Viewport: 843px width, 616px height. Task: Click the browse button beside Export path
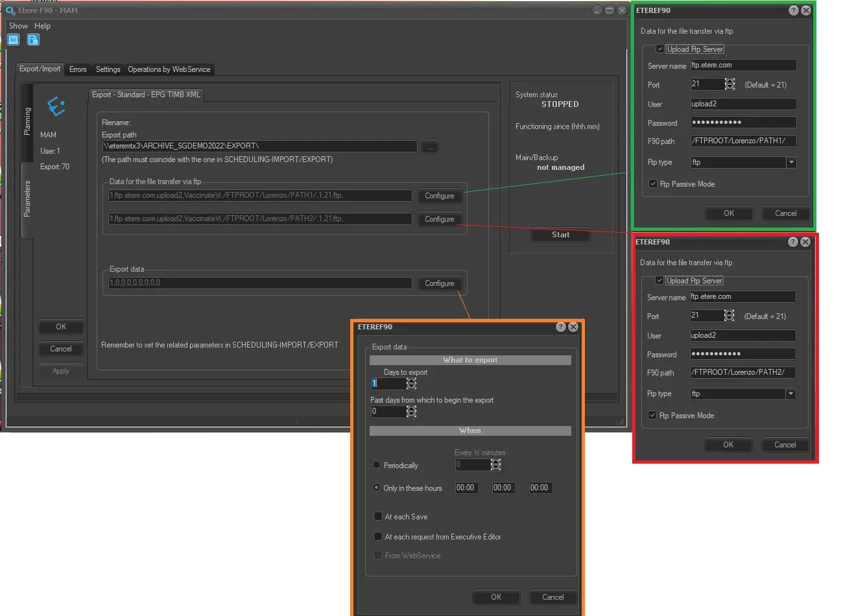click(x=429, y=147)
